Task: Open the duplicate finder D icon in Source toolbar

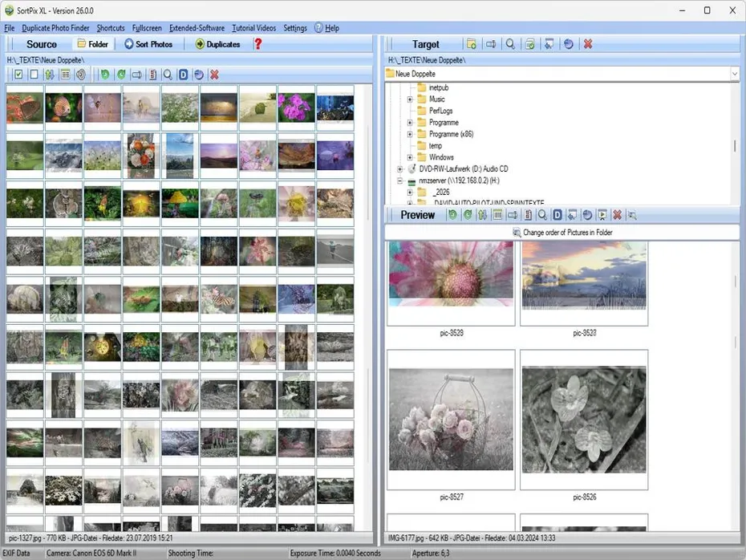Action: [x=184, y=74]
